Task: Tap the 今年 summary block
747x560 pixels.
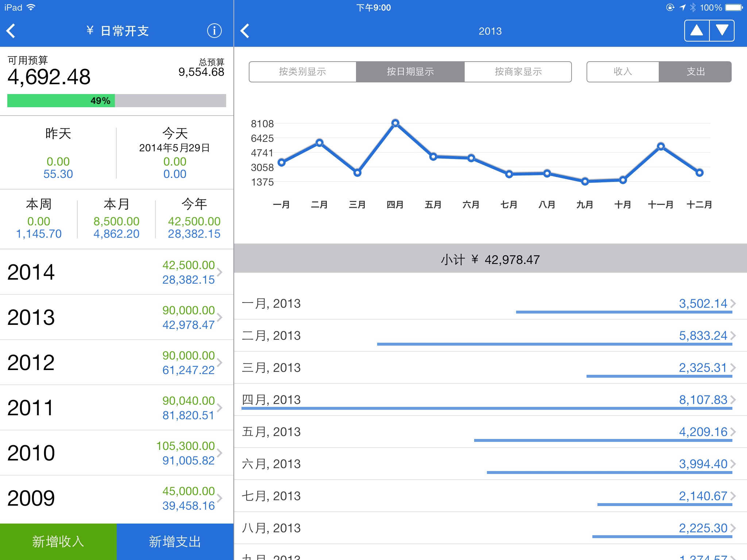Action: (194, 219)
